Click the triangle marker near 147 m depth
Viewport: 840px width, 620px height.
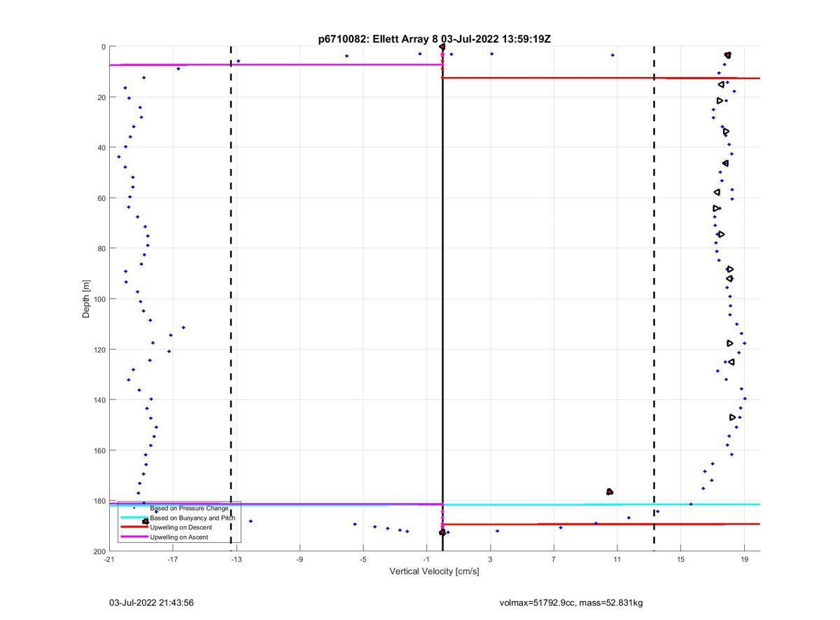click(x=733, y=418)
